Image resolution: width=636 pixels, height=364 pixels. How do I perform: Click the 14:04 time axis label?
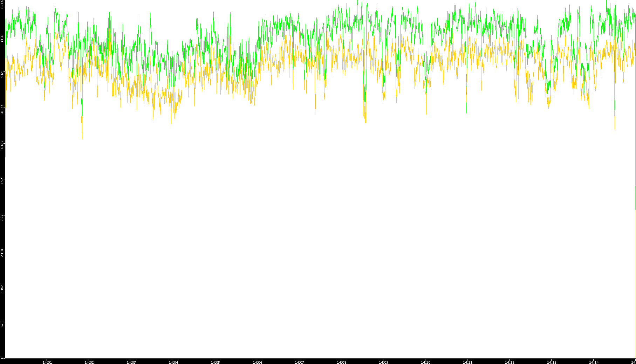173,362
